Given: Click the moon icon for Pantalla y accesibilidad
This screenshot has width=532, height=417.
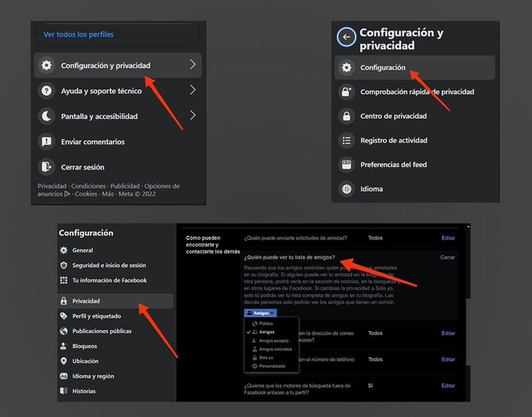Looking at the screenshot, I should (47, 116).
